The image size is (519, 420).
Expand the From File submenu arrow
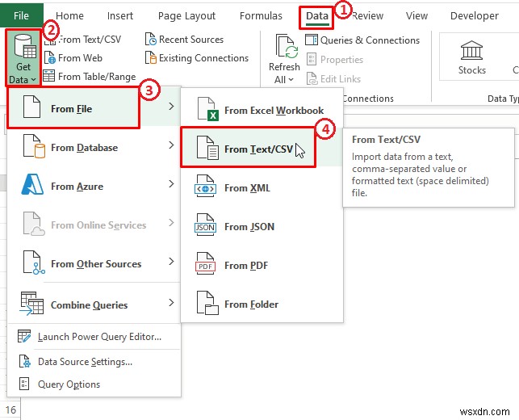pyautogui.click(x=171, y=107)
